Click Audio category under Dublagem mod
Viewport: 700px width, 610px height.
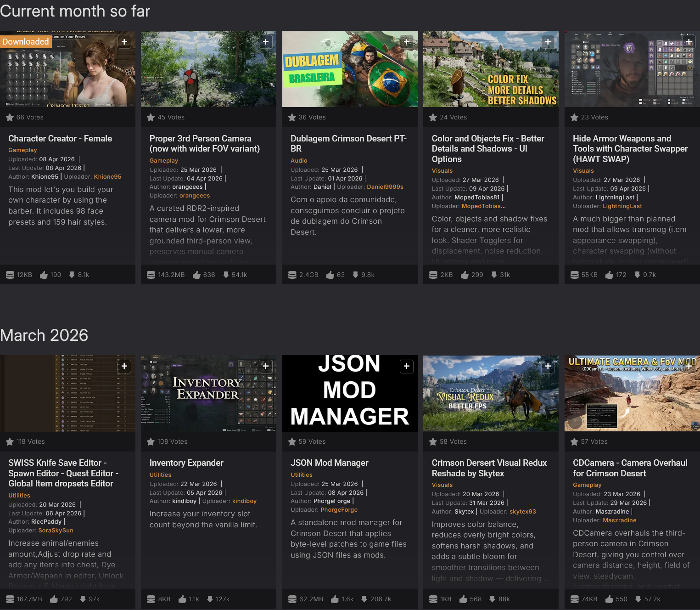pos(299,161)
